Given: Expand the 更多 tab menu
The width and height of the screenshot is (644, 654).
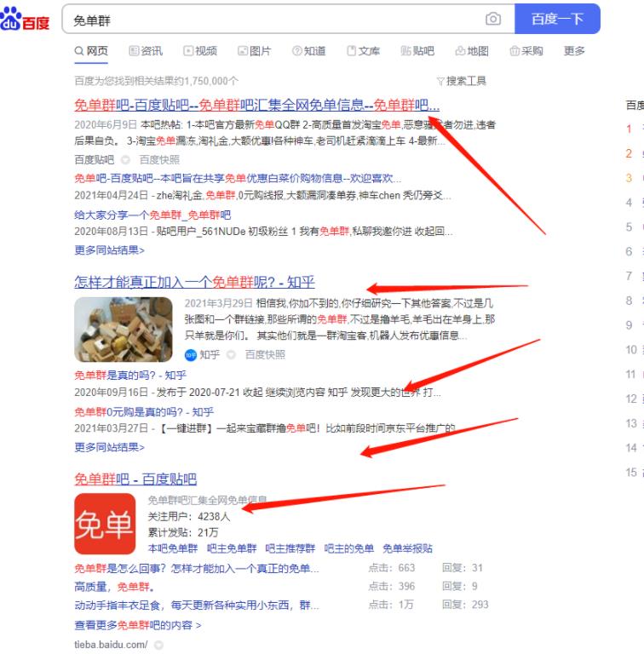Looking at the screenshot, I should click(x=574, y=51).
